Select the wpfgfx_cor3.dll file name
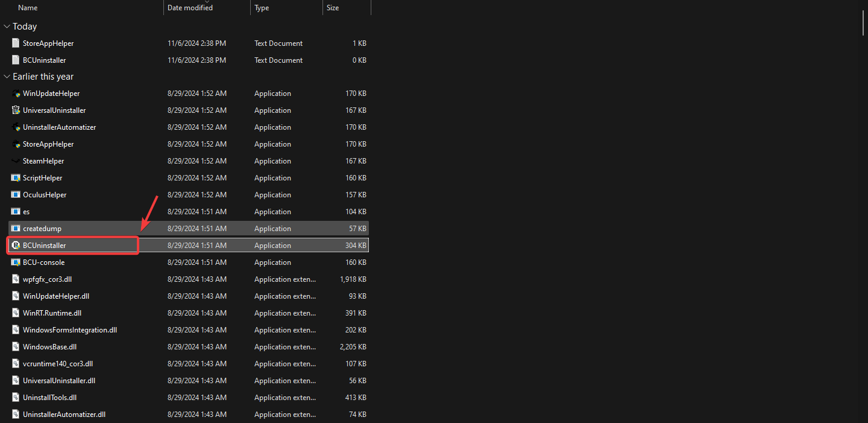Screen dimensions: 868x423 pyautogui.click(x=48, y=279)
